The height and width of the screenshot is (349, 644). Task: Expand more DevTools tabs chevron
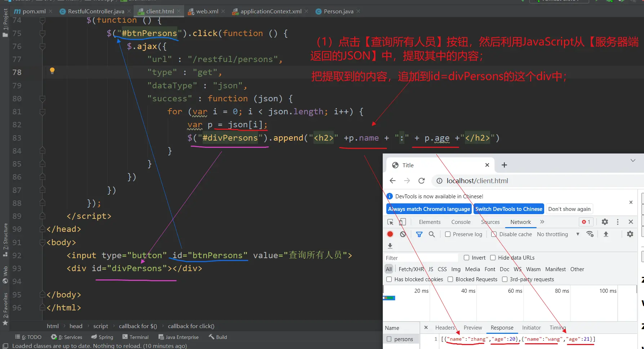pos(542,222)
